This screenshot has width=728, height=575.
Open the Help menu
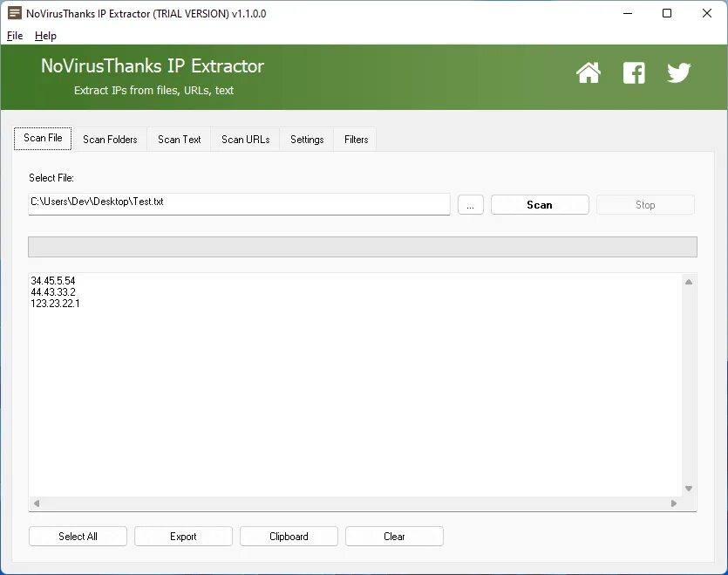point(45,36)
